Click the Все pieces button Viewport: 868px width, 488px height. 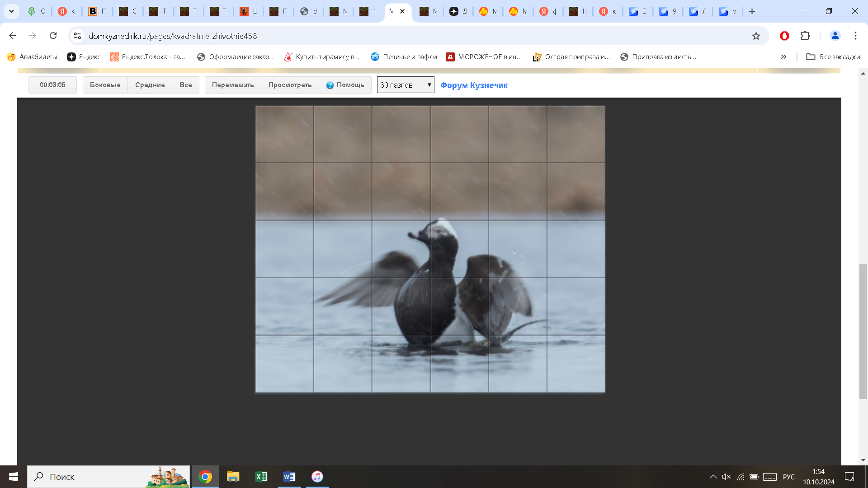click(185, 85)
